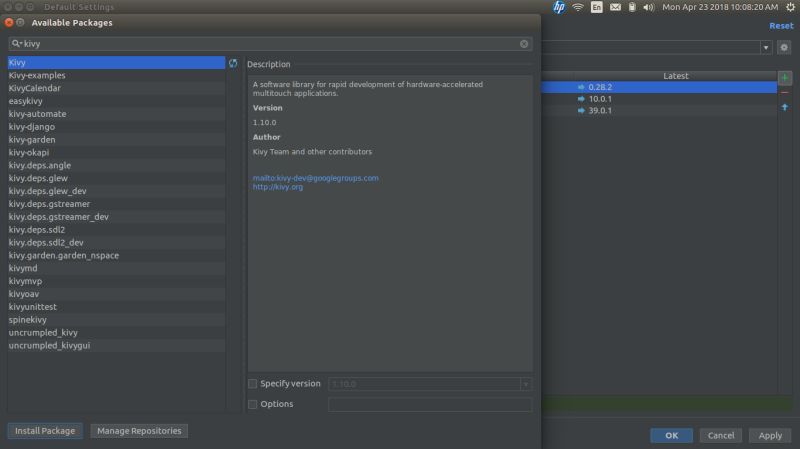This screenshot has width=800, height=449.
Task: Select kivy.garden.garden_nspace package
Action: pyautogui.click(x=116, y=255)
